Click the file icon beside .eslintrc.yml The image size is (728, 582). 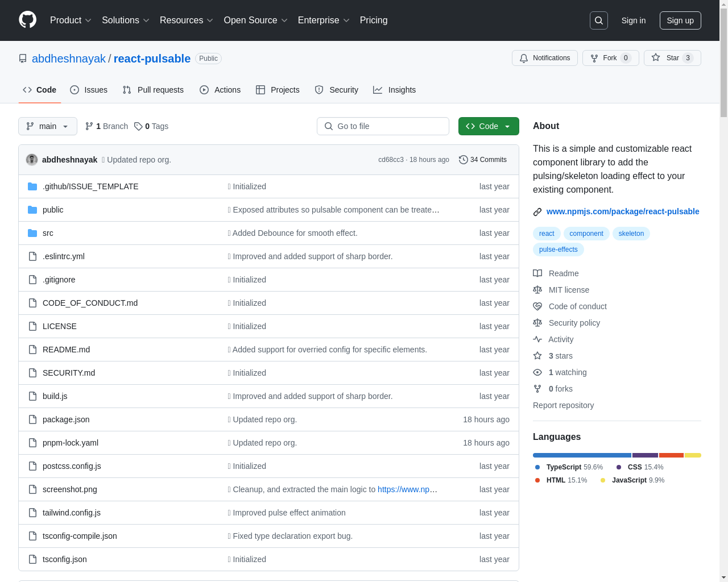pyautogui.click(x=32, y=256)
